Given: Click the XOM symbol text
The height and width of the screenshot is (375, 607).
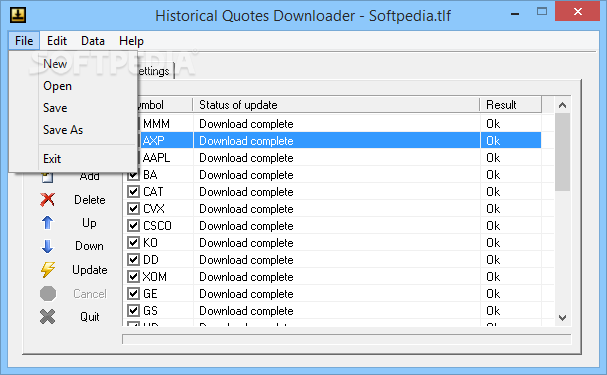Looking at the screenshot, I should [x=155, y=277].
